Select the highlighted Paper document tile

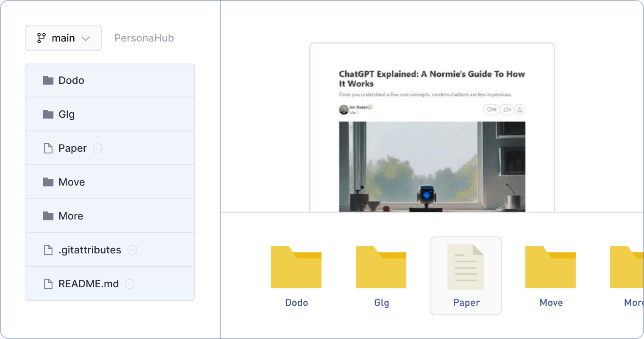coord(466,275)
